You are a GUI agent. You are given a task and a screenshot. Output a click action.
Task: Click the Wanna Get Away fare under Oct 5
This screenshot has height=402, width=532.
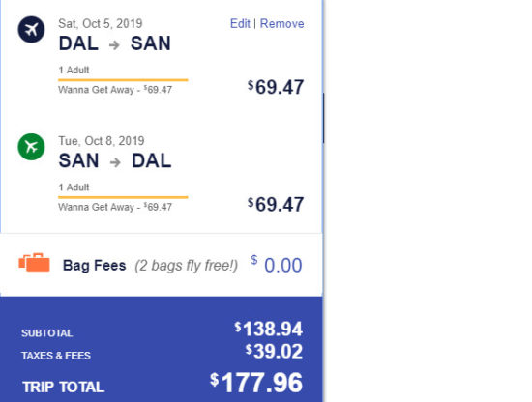point(115,90)
